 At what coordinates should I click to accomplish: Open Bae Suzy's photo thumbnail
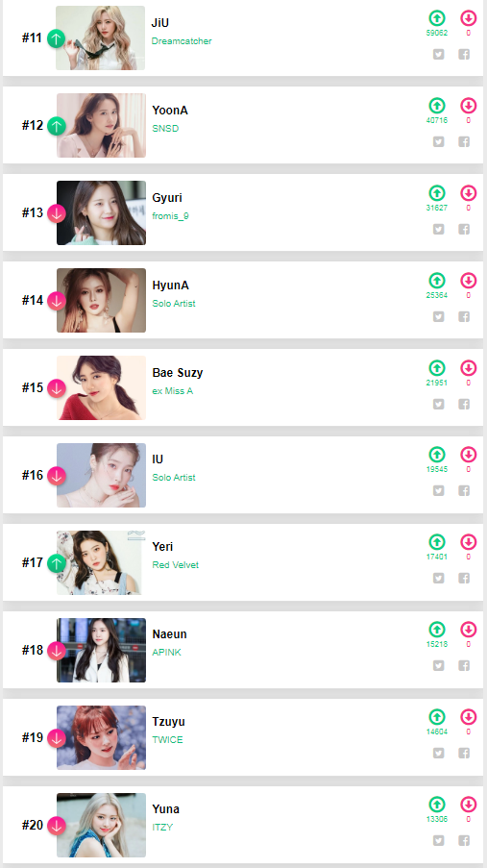101,387
